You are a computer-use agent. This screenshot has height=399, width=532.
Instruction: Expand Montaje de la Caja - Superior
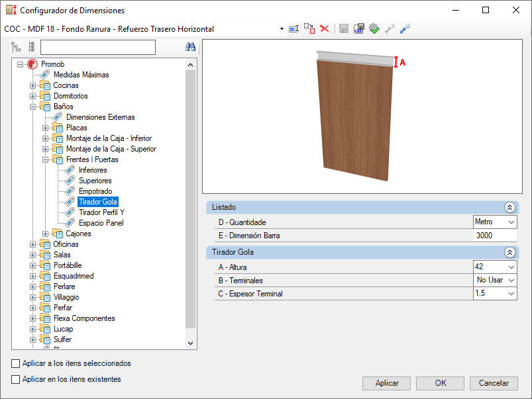coord(46,149)
